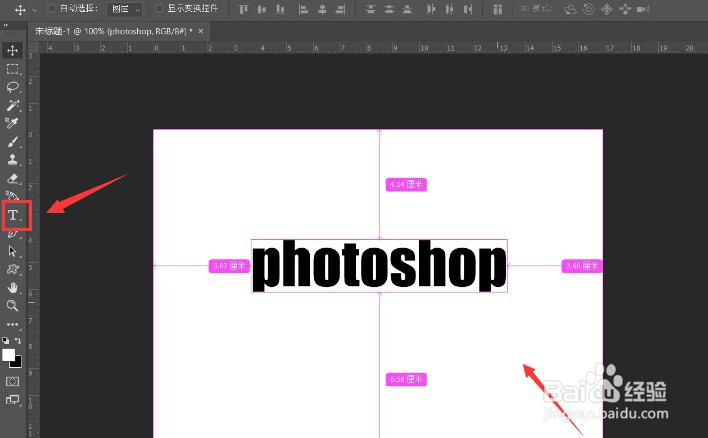The image size is (708, 438).
Task: Click Align bottom edges button
Action: (x=280, y=9)
